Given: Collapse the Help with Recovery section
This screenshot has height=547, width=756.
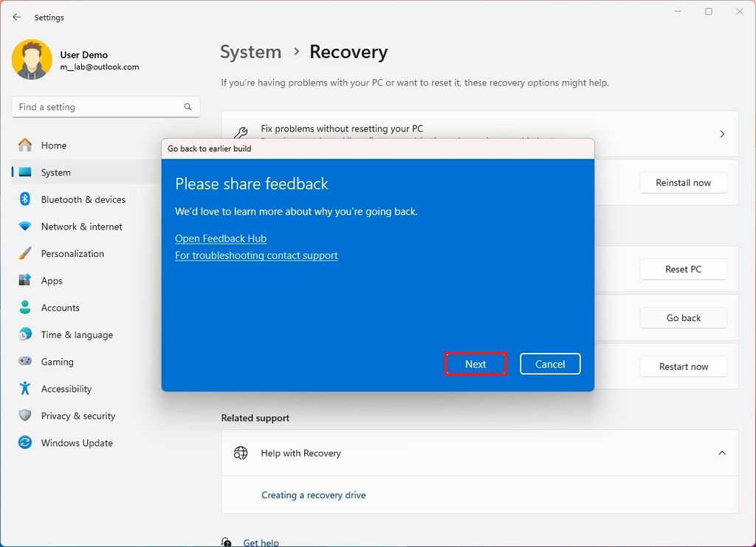Looking at the screenshot, I should tap(721, 453).
